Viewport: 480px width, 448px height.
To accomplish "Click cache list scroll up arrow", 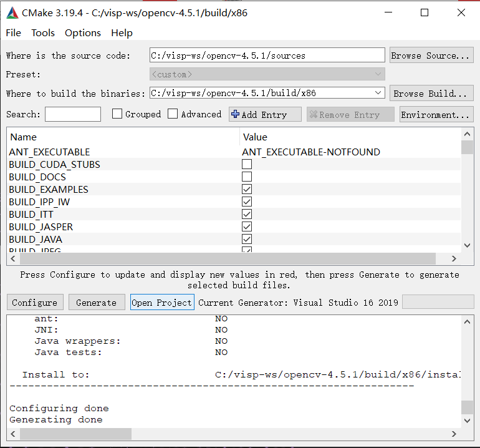I will [x=467, y=134].
